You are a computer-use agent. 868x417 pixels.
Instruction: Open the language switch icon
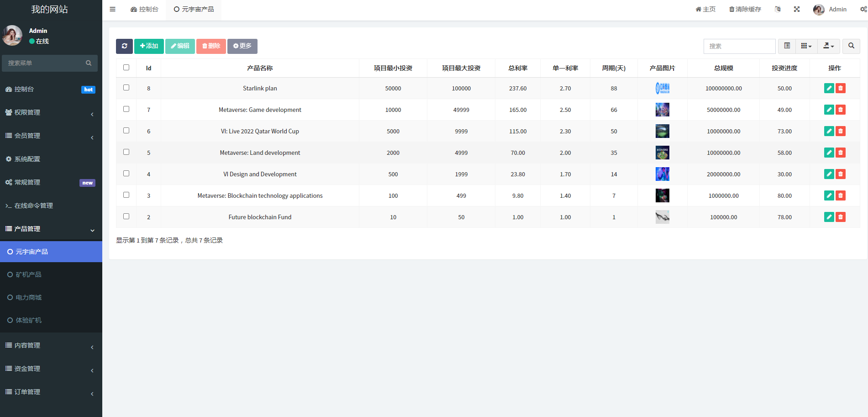(x=778, y=9)
